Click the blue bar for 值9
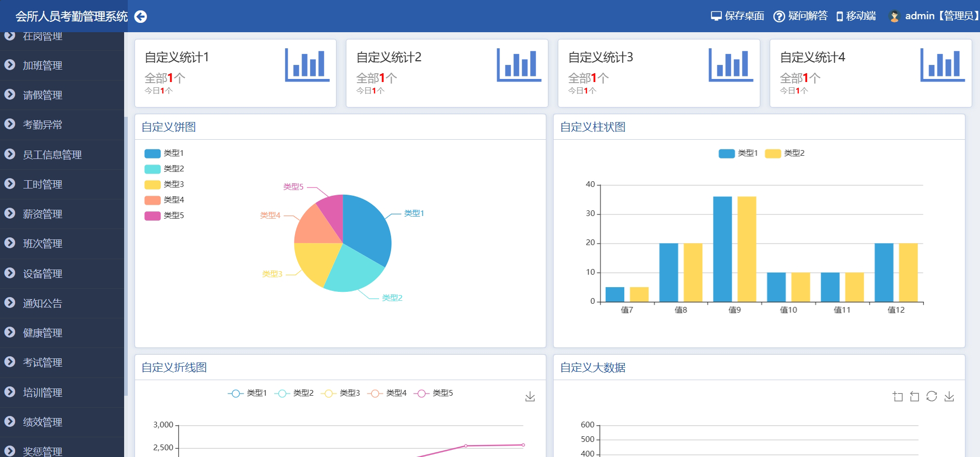 click(x=722, y=249)
